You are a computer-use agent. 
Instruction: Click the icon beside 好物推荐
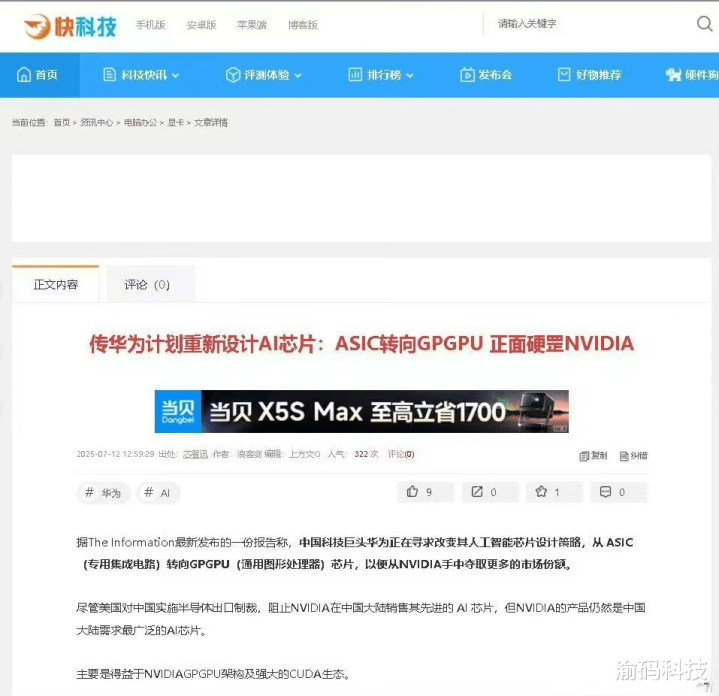pyautogui.click(x=564, y=75)
